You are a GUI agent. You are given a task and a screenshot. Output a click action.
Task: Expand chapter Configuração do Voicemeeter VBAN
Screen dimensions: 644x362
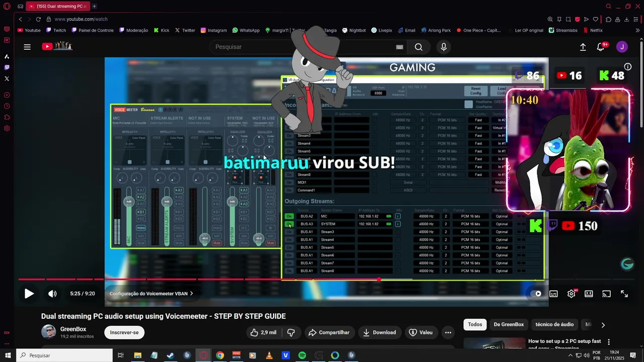[151, 294]
